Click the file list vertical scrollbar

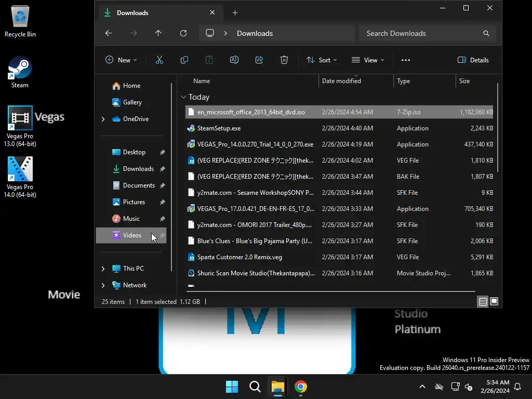[497, 128]
